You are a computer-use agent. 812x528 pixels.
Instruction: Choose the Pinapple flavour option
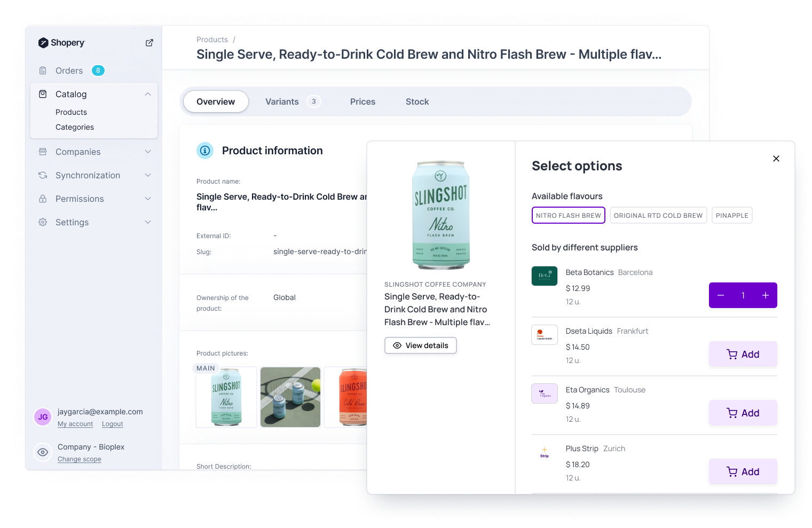(x=732, y=215)
